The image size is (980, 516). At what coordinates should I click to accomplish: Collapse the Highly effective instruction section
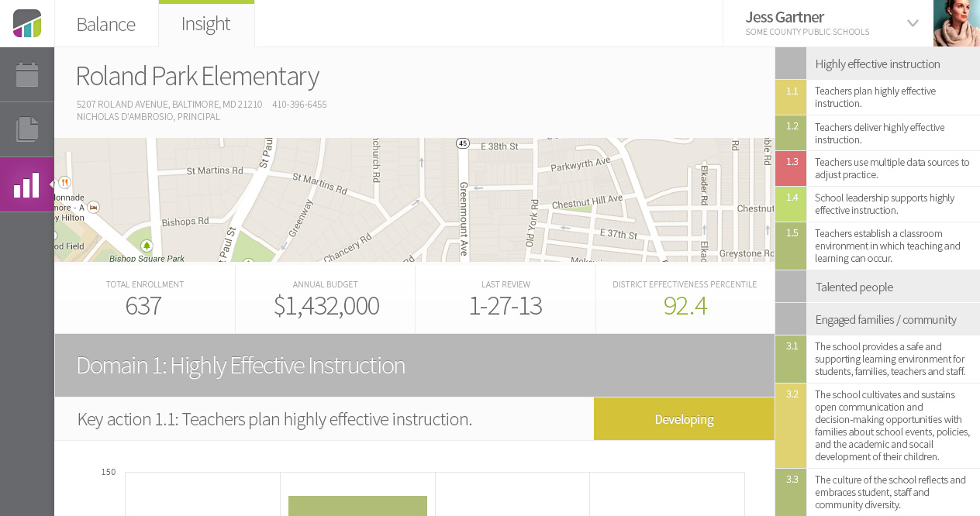(x=878, y=64)
